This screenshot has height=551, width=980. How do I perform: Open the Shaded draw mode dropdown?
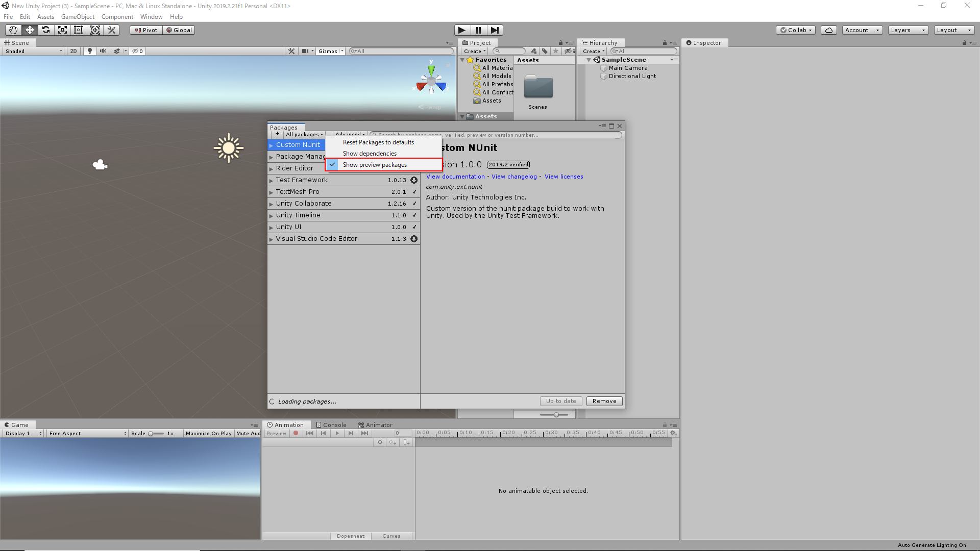click(34, 51)
